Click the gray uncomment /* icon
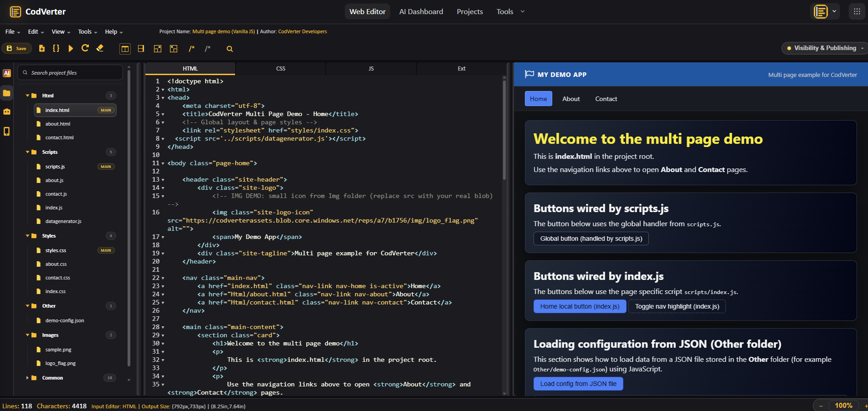Viewport: 868px width, 411px height. tap(208, 49)
